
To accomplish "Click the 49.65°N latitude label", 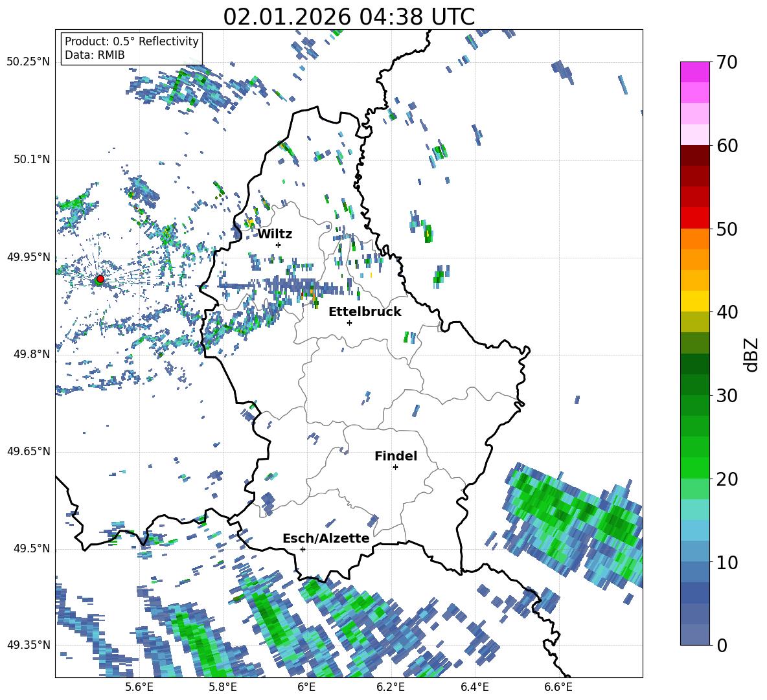I will 29,451.
